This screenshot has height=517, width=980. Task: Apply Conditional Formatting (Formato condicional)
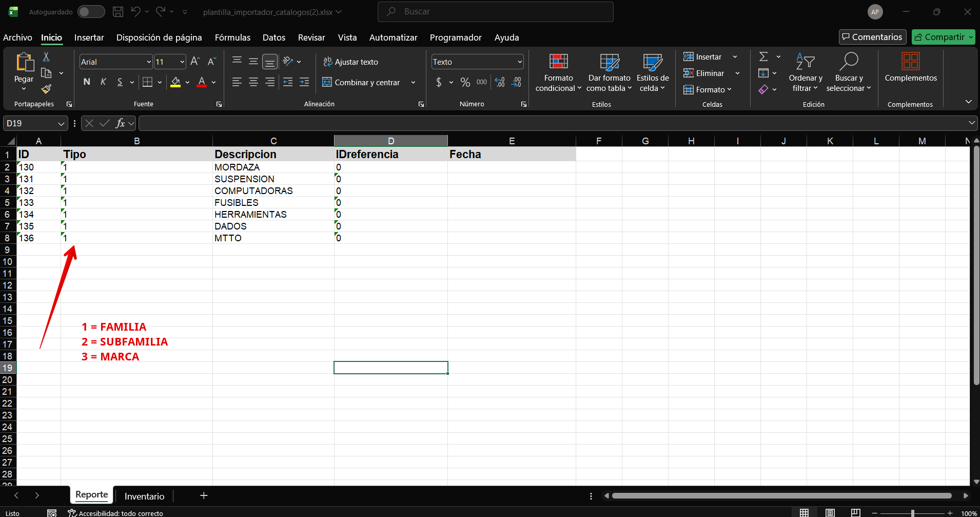pos(558,72)
